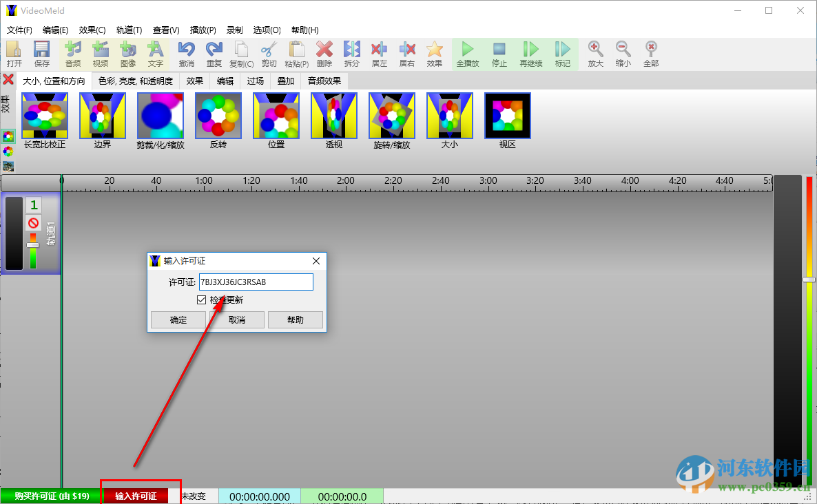Select the 视区 effect thumbnail
The height and width of the screenshot is (504, 817).
[x=508, y=116]
